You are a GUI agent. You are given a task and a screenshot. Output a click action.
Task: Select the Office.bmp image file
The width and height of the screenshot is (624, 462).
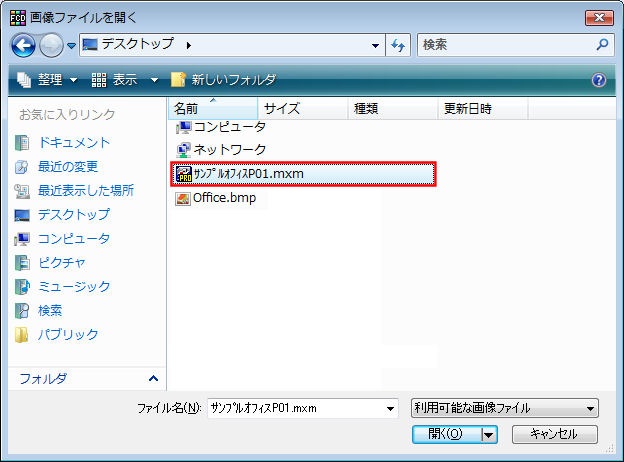[x=223, y=198]
